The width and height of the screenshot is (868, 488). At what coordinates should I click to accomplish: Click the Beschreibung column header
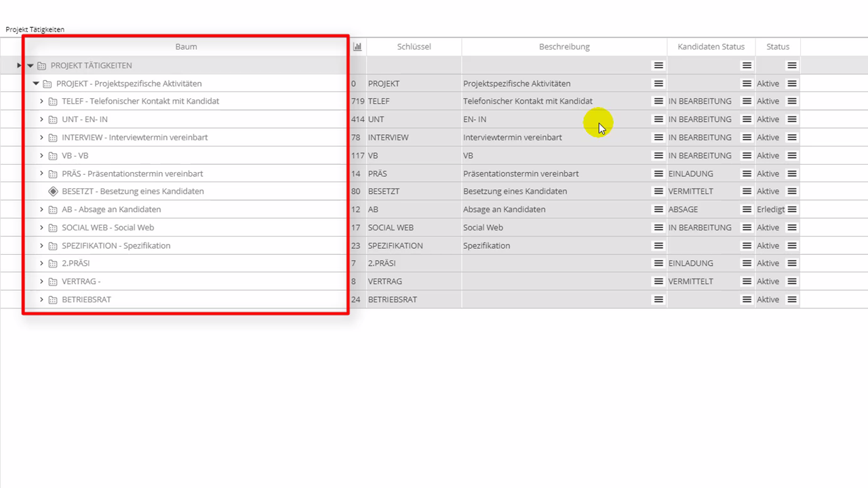point(564,47)
